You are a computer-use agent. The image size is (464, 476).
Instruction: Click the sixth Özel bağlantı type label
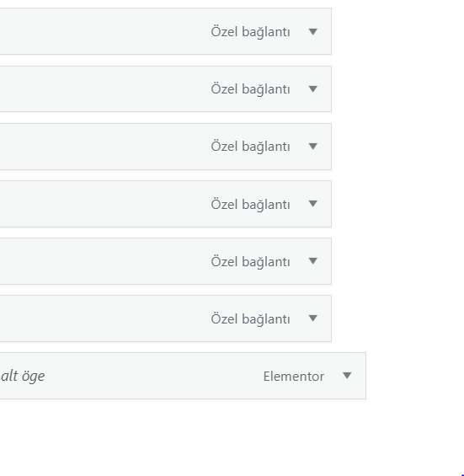[x=250, y=319]
